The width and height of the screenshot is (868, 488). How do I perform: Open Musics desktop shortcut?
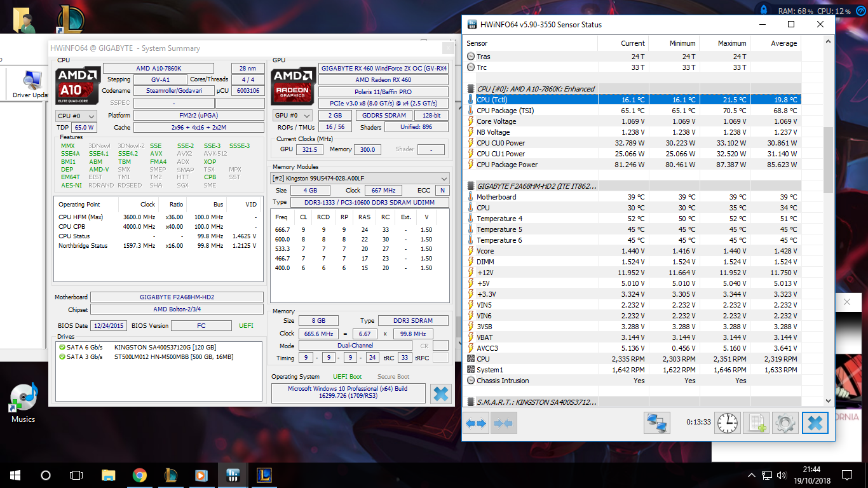(x=24, y=403)
